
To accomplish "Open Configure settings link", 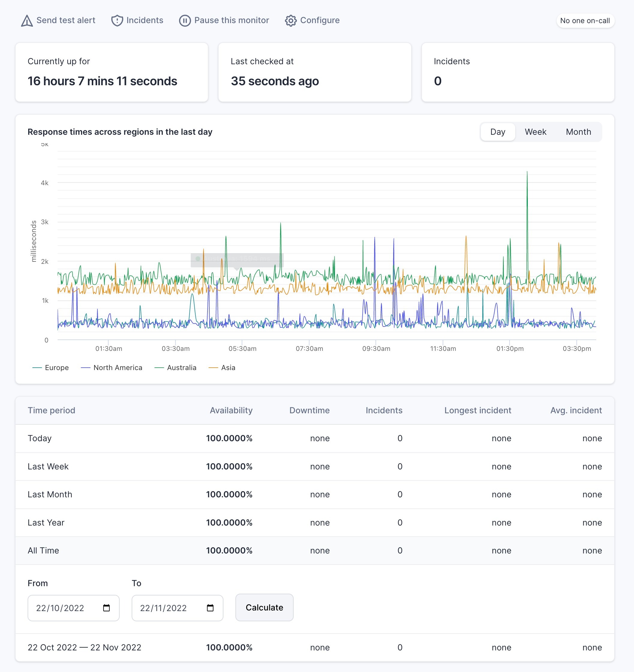I will (x=312, y=21).
